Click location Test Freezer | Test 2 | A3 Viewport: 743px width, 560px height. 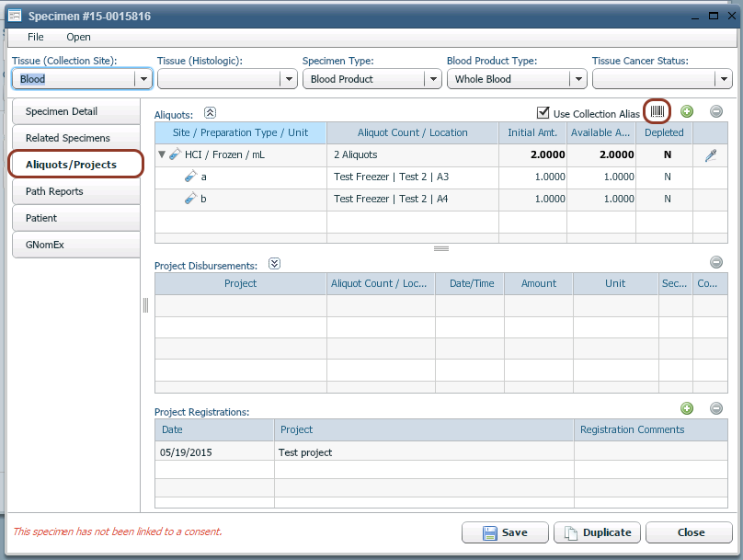point(391,177)
